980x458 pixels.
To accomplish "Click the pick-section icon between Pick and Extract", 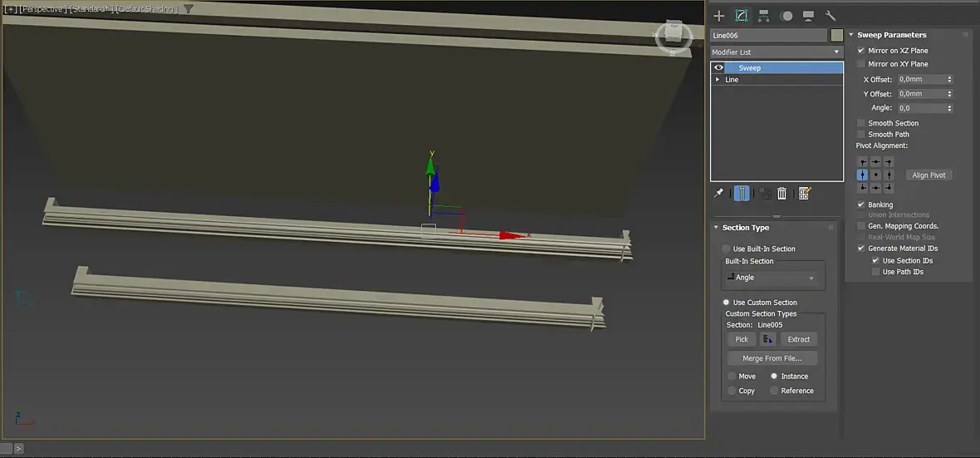I will [x=767, y=339].
